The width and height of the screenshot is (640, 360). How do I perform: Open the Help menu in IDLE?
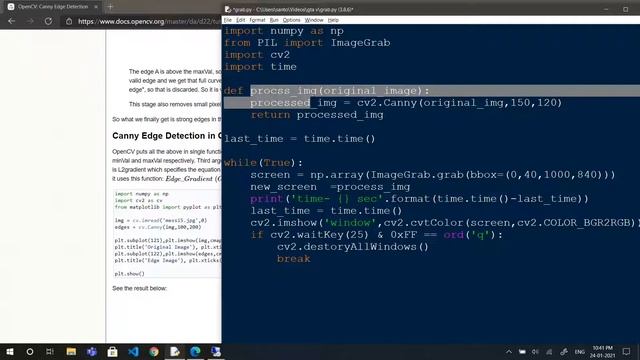(333, 20)
